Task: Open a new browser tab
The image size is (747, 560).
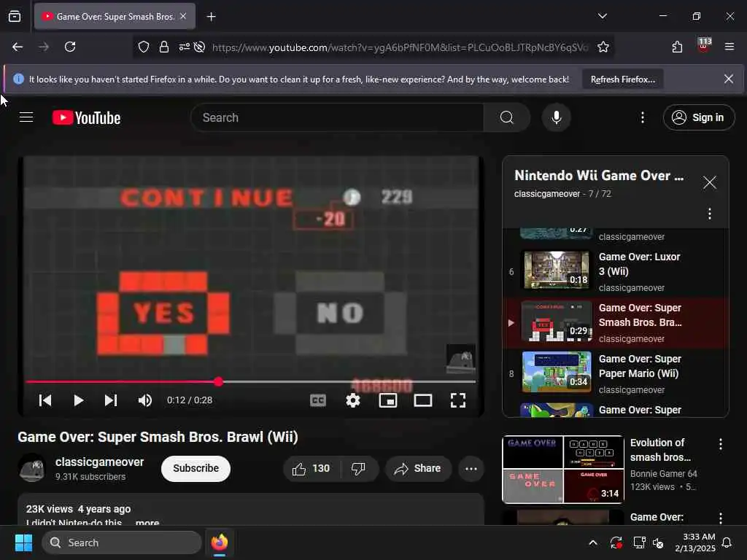Action: tap(211, 17)
